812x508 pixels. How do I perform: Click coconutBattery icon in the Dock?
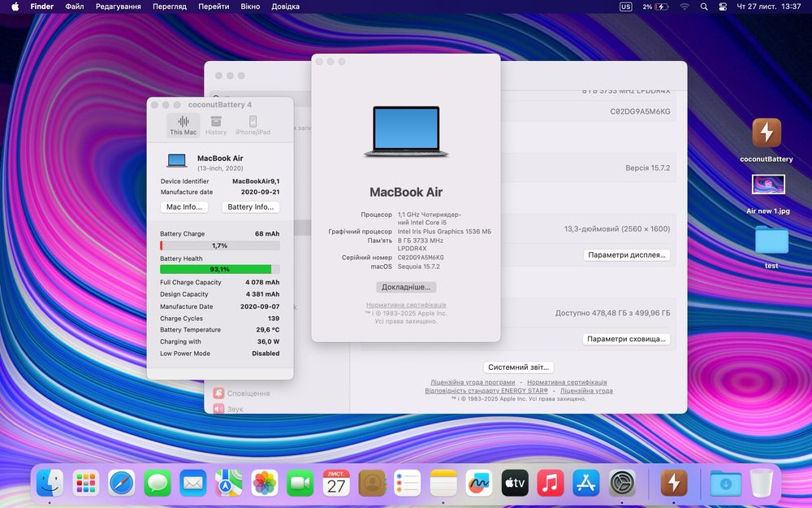[x=674, y=483]
